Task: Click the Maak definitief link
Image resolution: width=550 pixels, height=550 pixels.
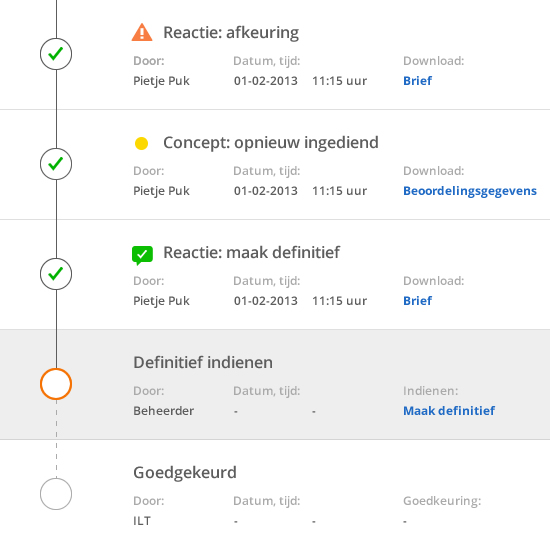Action: (449, 410)
